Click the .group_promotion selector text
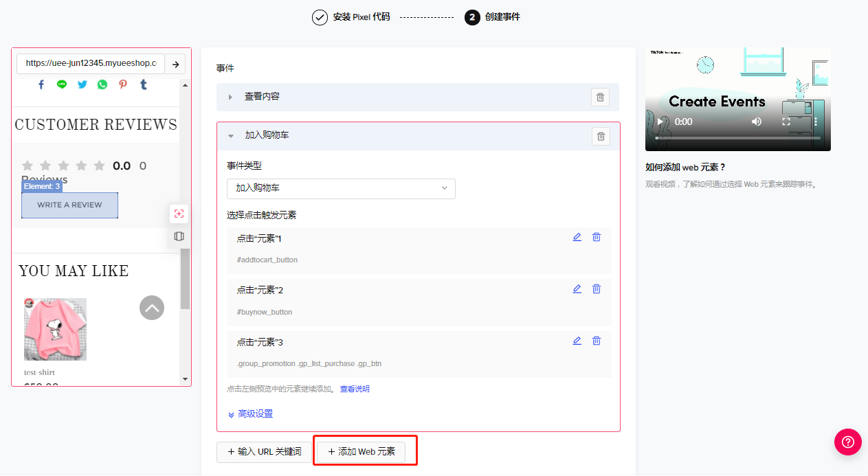 point(309,363)
